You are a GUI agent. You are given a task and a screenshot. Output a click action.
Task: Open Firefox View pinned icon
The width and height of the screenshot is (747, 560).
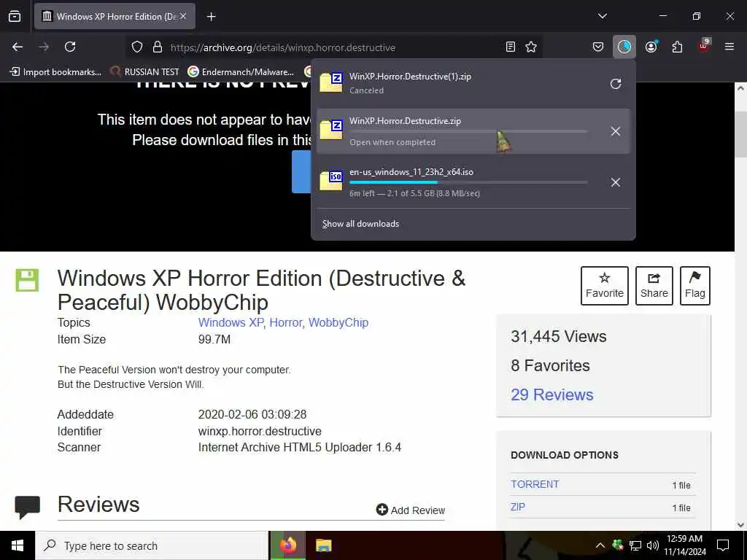[x=15, y=16]
